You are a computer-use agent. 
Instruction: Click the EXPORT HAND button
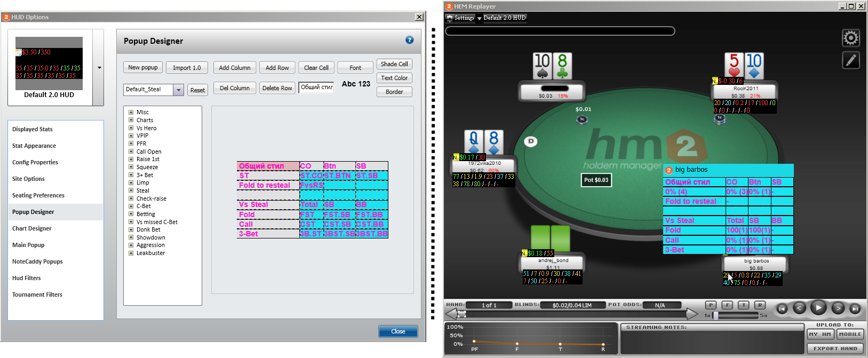pos(835,348)
